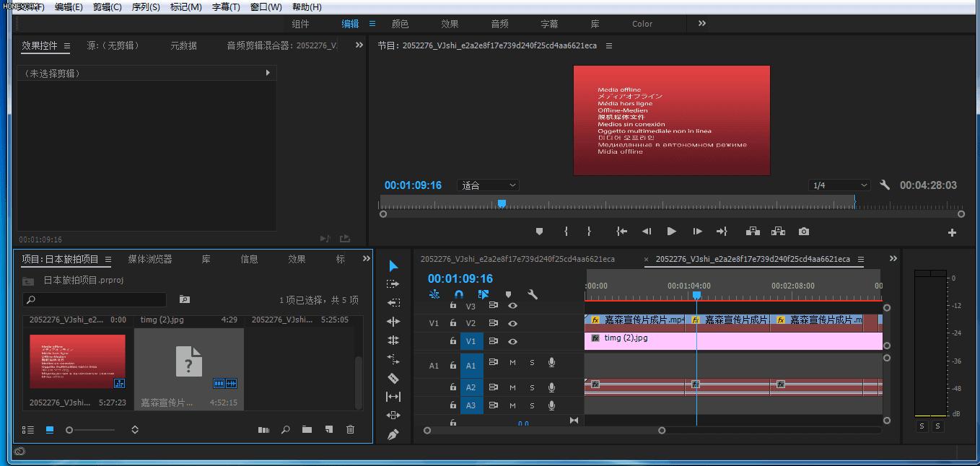This screenshot has height=466, width=980.
Task: Select the Razor tool
Action: 393,378
